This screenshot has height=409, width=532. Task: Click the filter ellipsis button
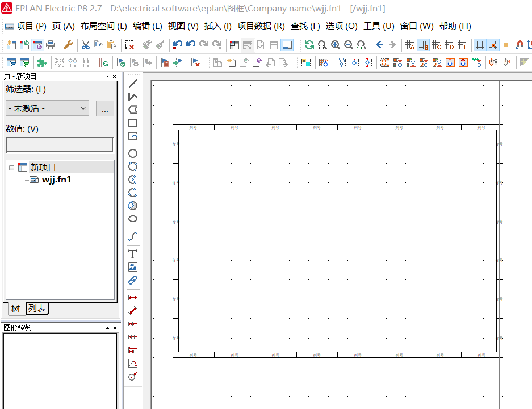pos(104,108)
